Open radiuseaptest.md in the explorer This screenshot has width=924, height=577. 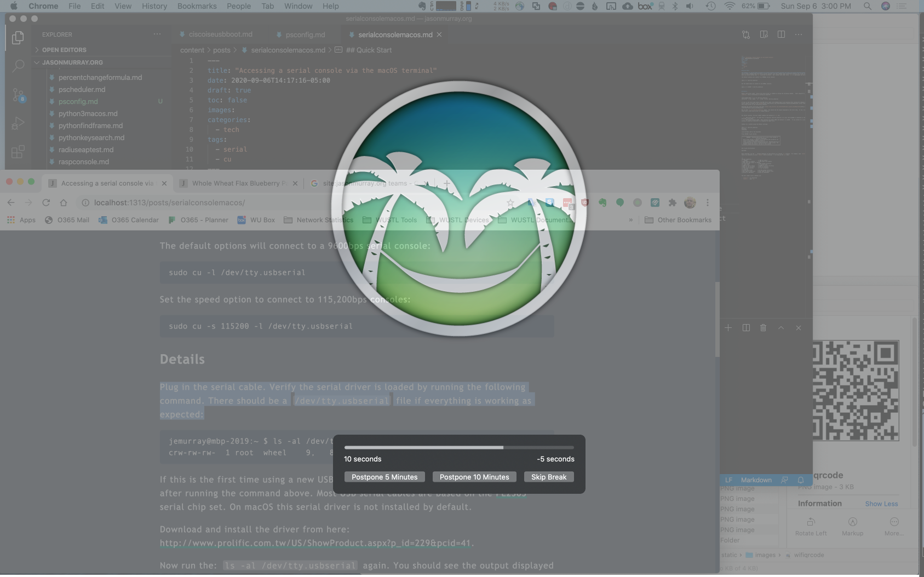tap(86, 149)
